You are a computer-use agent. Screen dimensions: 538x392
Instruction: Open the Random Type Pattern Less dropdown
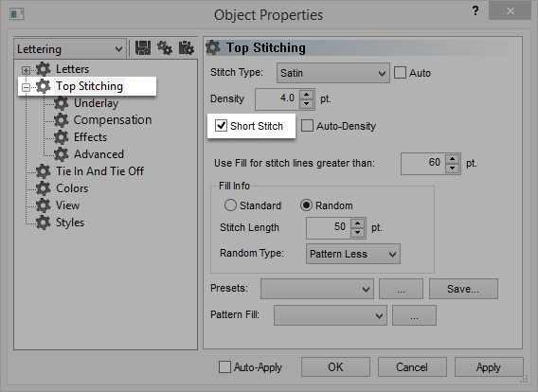(x=353, y=254)
